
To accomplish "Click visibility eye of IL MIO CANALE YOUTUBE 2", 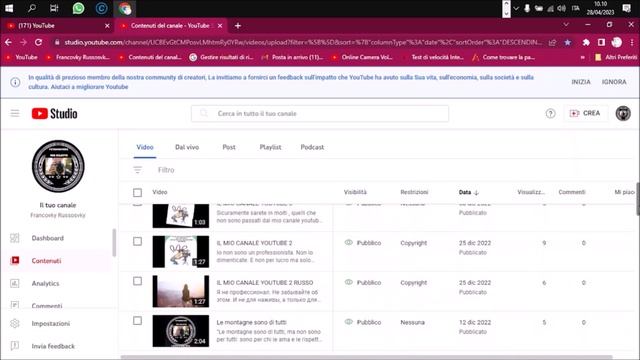I will click(348, 242).
